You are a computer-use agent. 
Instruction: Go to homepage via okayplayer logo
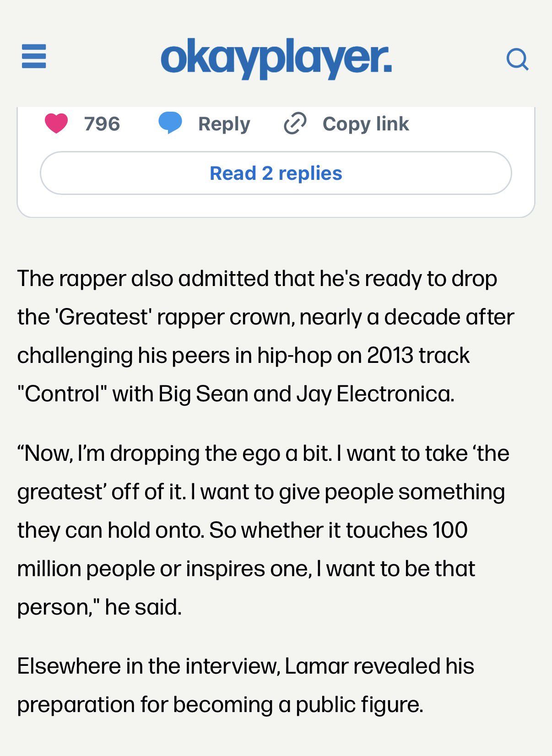point(276,59)
